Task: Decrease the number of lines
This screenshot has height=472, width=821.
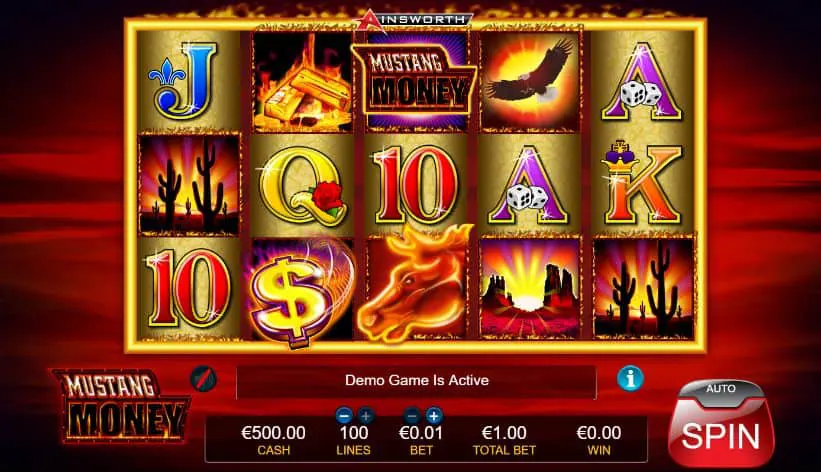Action: pos(344,416)
